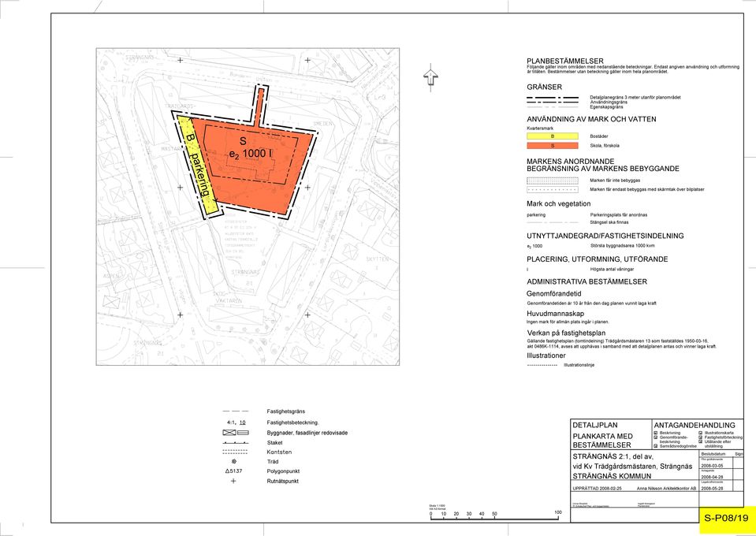Toggle the Beskrivning checkbox
Image resolution: width=756 pixels, height=536 pixels.
656,433
